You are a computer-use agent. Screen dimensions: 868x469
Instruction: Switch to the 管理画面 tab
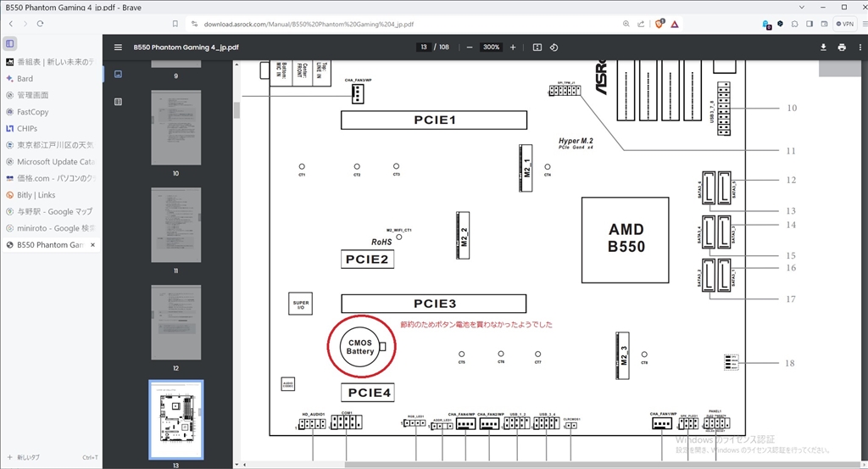click(x=52, y=95)
